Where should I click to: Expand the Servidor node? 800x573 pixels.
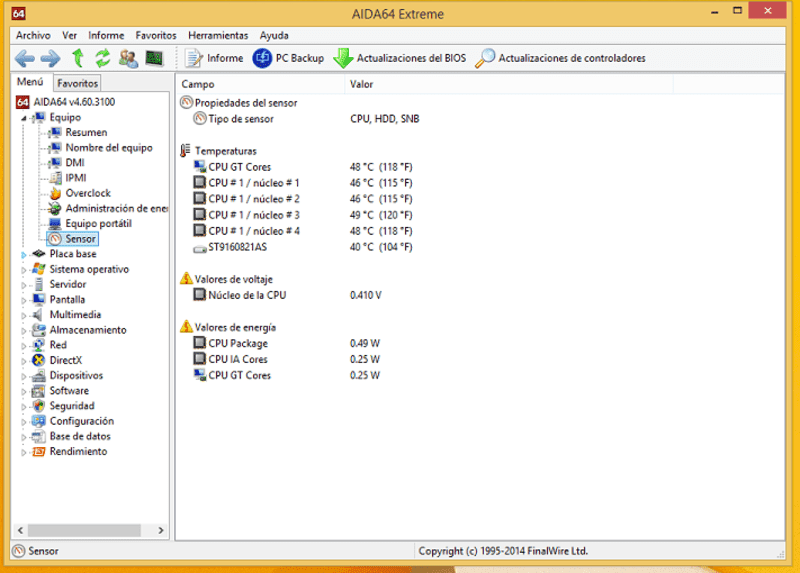click(x=23, y=285)
